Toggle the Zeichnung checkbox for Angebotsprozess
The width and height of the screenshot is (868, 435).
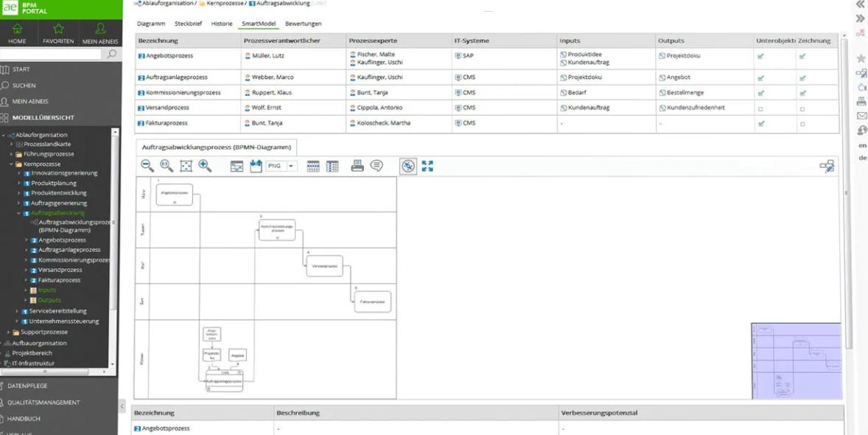coord(802,56)
